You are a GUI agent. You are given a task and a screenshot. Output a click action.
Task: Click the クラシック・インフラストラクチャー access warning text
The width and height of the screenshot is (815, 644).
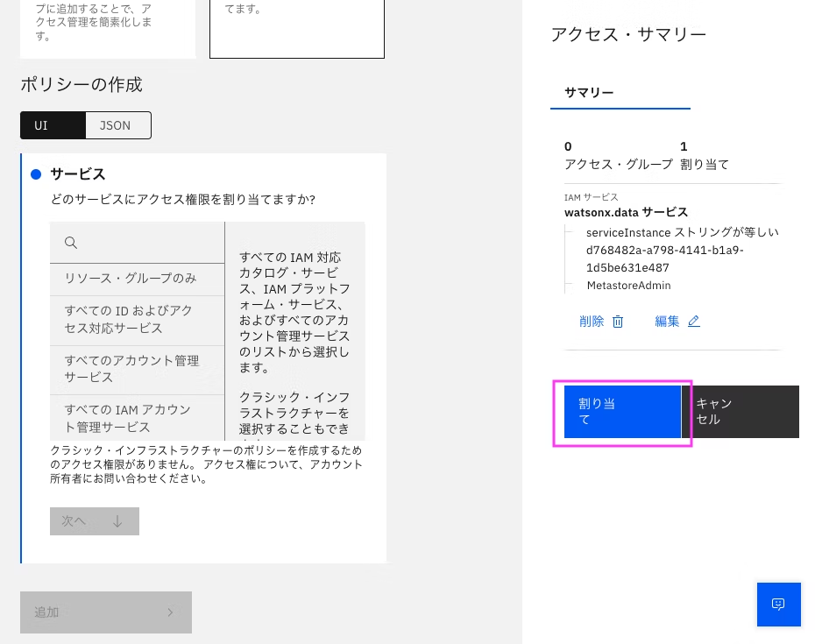206,464
